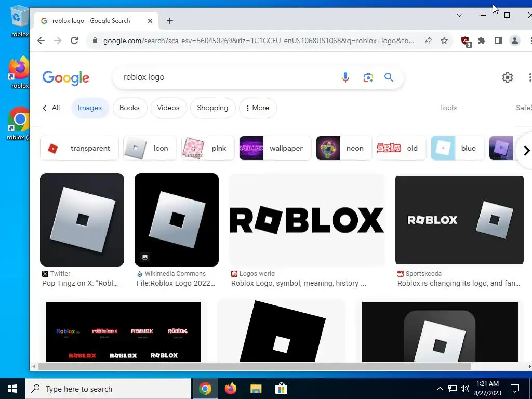
Task: Switch to Books results
Action: 129,108
